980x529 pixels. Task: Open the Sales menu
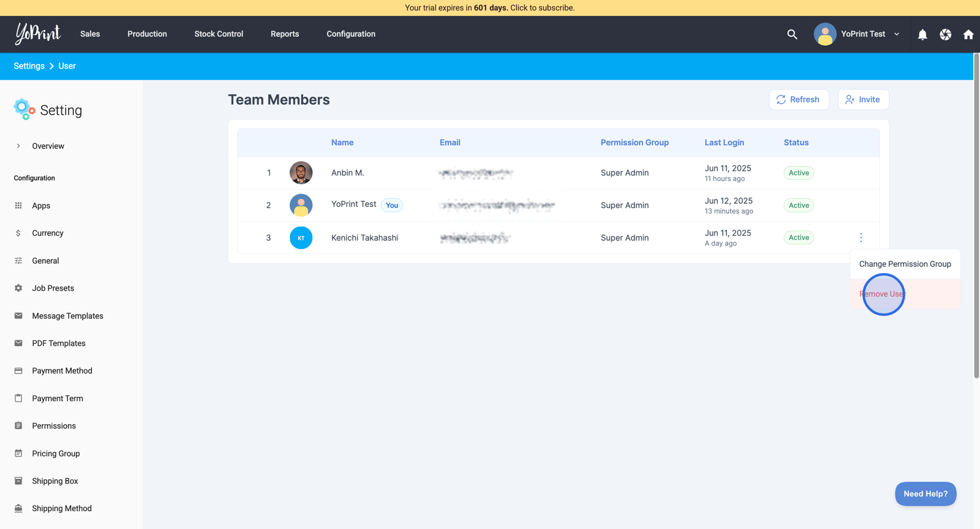point(90,34)
